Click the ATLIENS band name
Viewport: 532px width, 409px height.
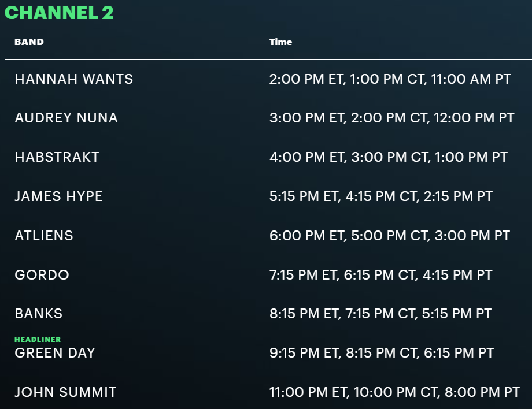coord(44,236)
